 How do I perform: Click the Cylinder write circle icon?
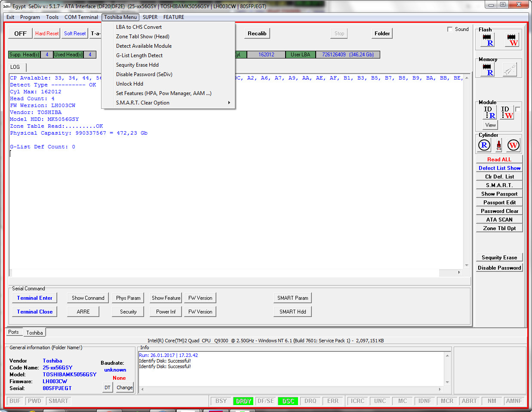click(x=513, y=145)
